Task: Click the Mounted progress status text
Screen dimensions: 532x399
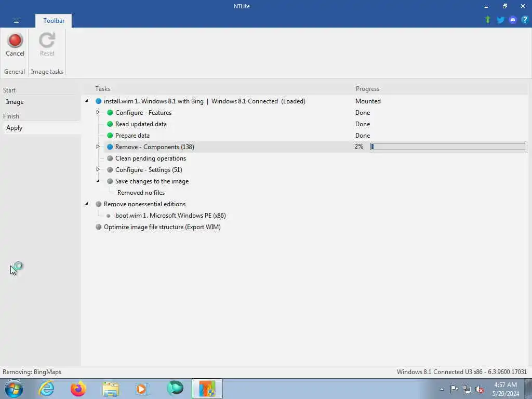Action: [368, 101]
